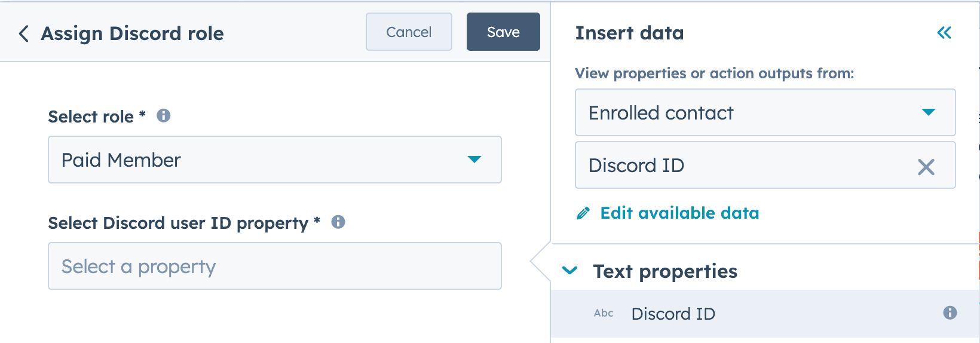Click the Abc text type icon
This screenshot has width=980, height=343.
coord(604,313)
